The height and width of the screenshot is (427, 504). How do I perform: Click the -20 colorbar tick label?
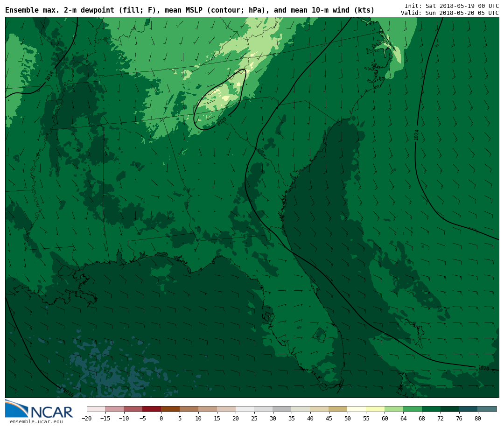(x=87, y=418)
